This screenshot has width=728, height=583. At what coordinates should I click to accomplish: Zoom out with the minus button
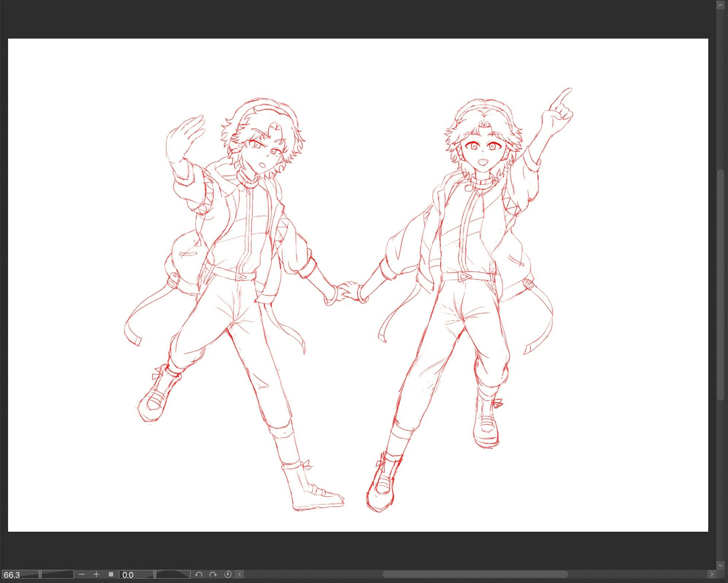(x=81, y=574)
